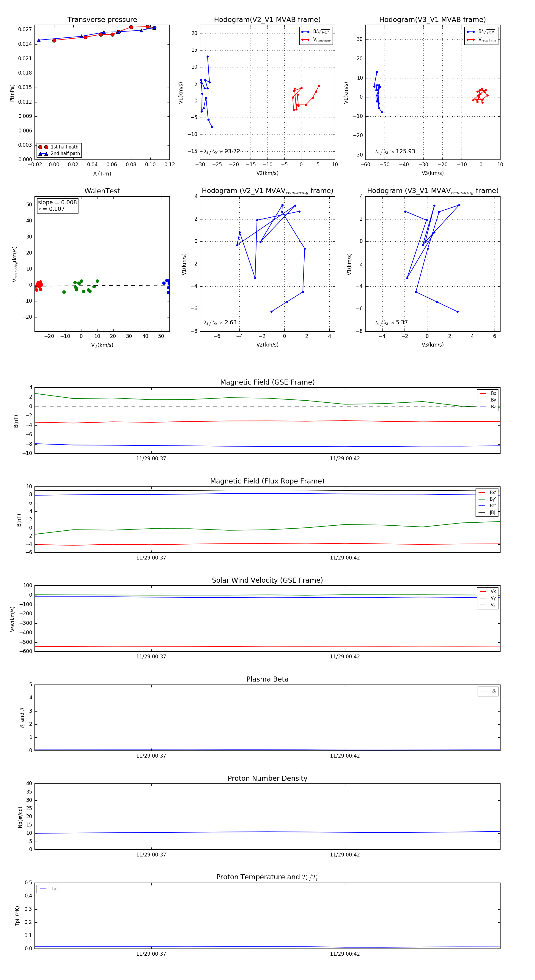
Task: Click the "By" legend entry in GSE Frame plot
Action: coord(488,400)
